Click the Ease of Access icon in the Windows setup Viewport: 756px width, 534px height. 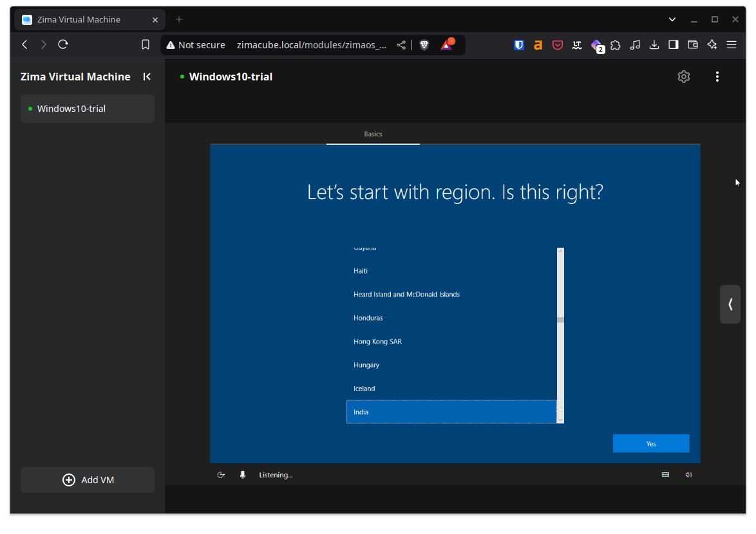click(x=221, y=475)
